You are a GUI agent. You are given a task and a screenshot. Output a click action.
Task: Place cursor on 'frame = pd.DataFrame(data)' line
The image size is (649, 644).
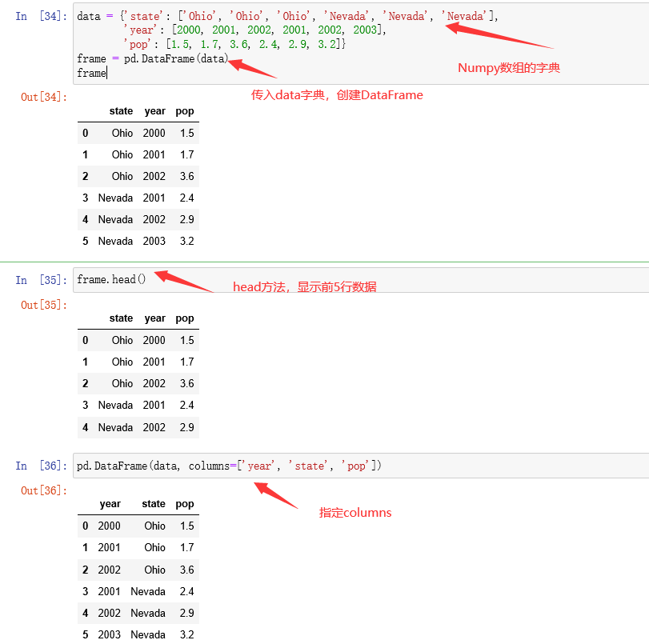pos(152,58)
